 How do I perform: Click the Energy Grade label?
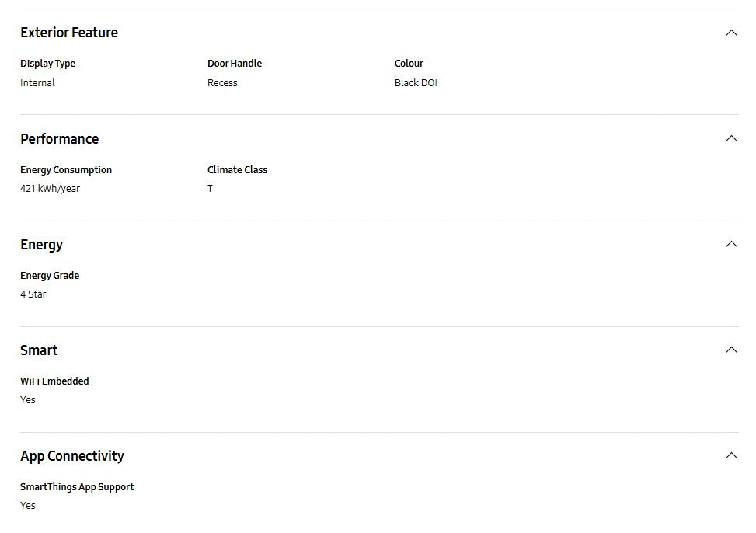(x=50, y=276)
